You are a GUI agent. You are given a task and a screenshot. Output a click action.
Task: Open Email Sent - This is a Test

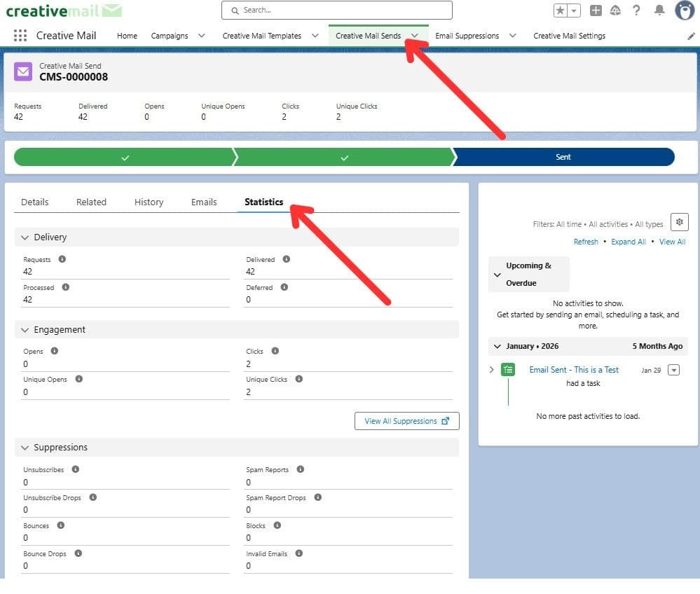point(574,370)
